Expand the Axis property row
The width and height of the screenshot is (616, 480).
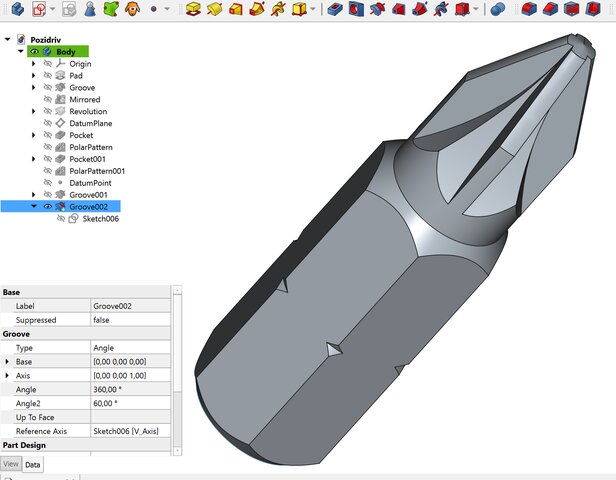pyautogui.click(x=7, y=376)
